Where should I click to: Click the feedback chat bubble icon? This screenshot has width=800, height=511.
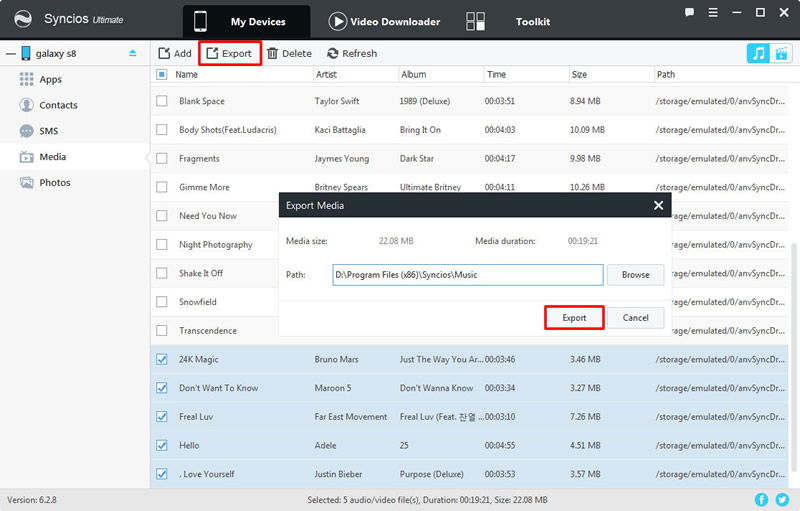pyautogui.click(x=689, y=13)
